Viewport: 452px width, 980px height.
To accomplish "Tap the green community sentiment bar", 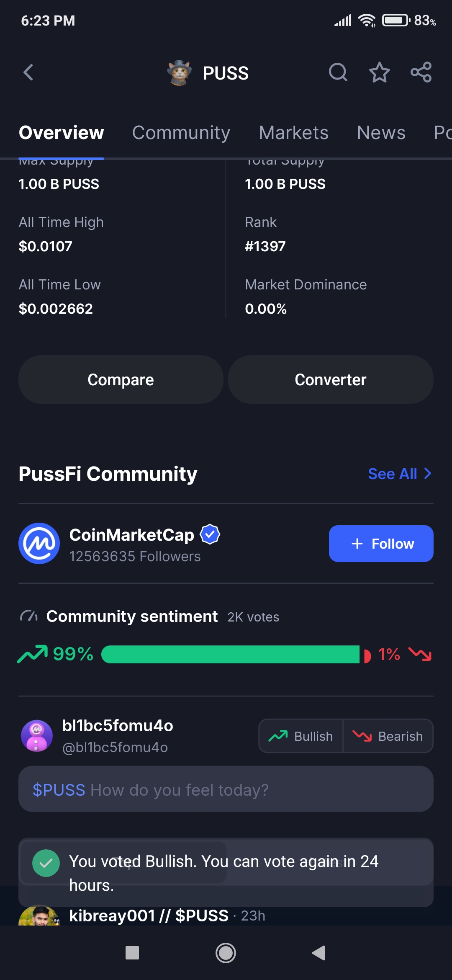I will [x=230, y=654].
